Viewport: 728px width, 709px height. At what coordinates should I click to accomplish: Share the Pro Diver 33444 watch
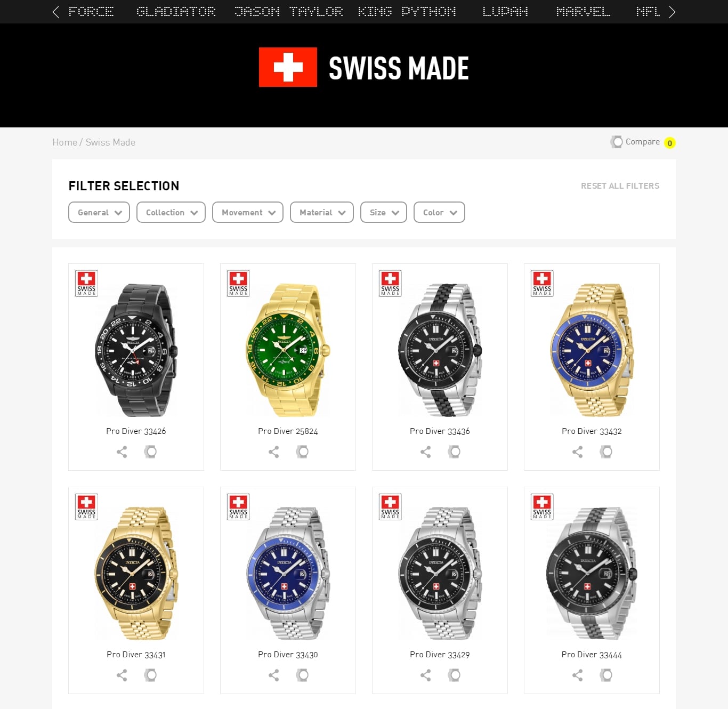(578, 675)
